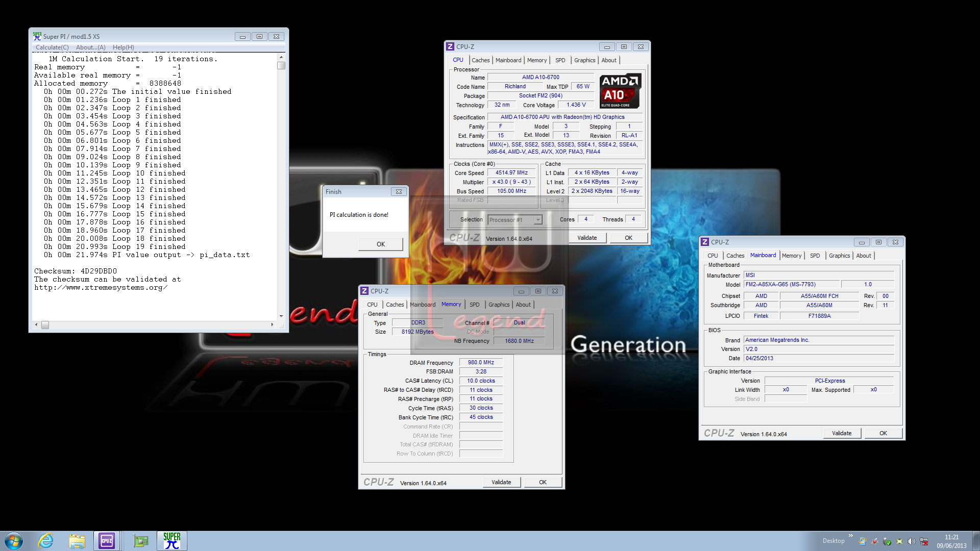
Task: Click Super PI scroll down arrow
Action: (281, 316)
